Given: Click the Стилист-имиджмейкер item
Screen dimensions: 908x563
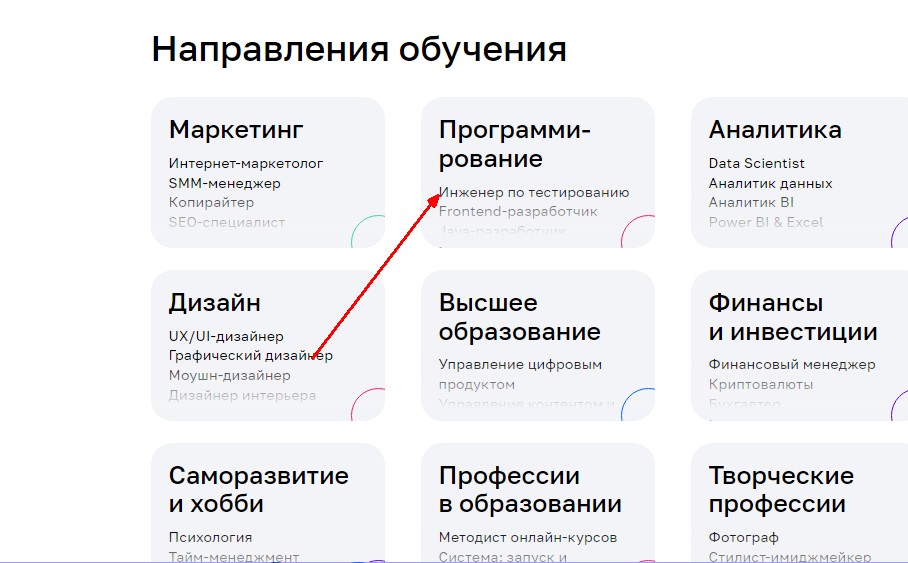Looking at the screenshot, I should 790,557.
